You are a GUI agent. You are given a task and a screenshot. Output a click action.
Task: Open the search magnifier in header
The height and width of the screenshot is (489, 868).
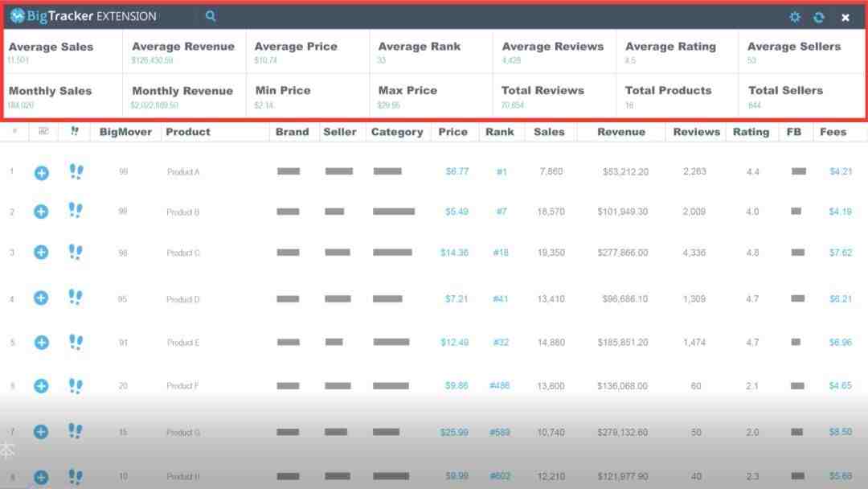pos(211,16)
